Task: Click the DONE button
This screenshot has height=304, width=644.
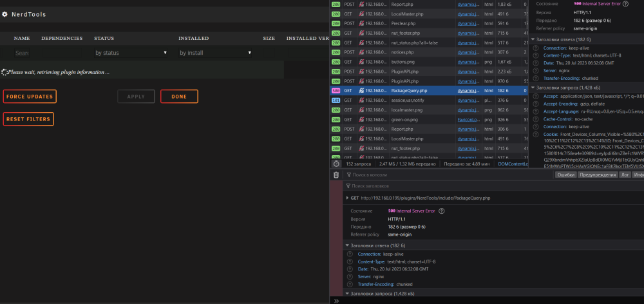Action: pyautogui.click(x=179, y=97)
